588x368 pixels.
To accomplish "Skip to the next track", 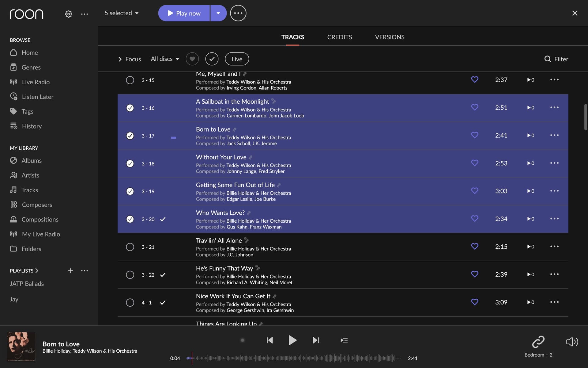I will coord(316,340).
